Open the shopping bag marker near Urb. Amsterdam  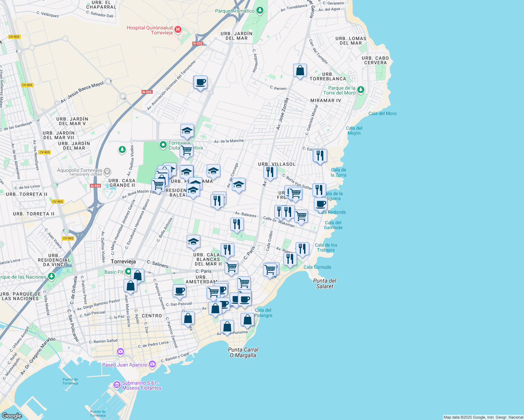[x=215, y=309]
